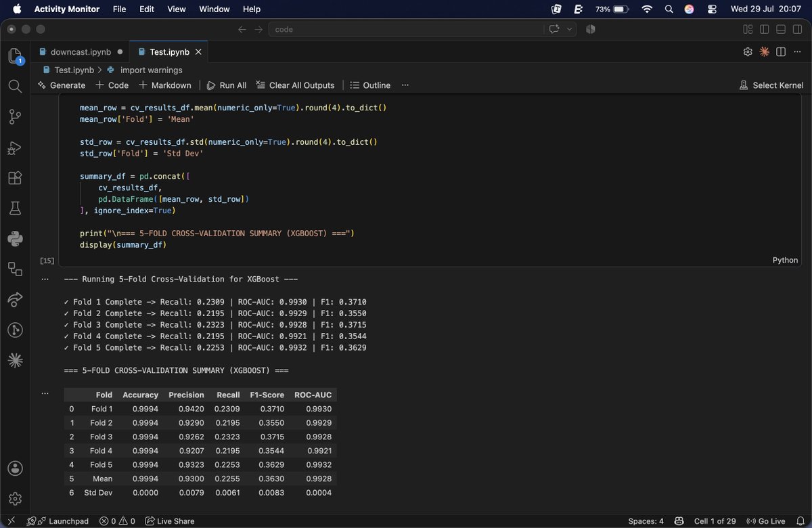The image size is (812, 528).
Task: Open Spaces: 4 indentation picker
Action: [646, 521]
